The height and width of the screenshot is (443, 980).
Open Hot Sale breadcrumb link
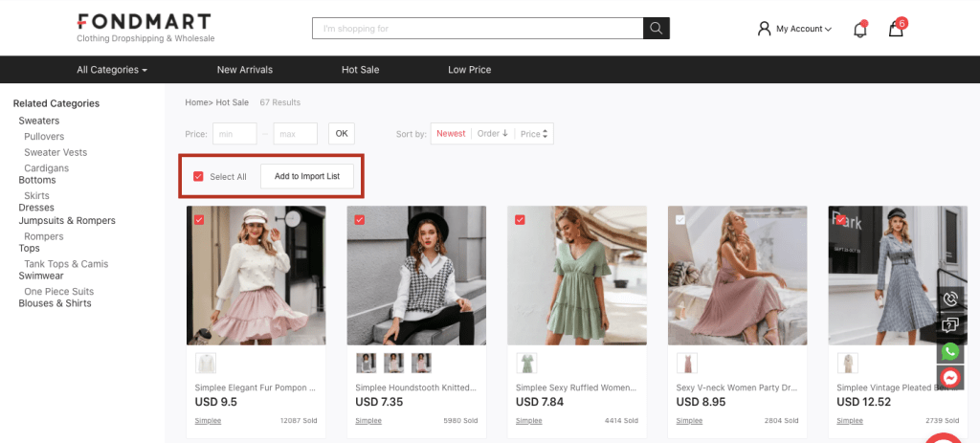coord(232,102)
